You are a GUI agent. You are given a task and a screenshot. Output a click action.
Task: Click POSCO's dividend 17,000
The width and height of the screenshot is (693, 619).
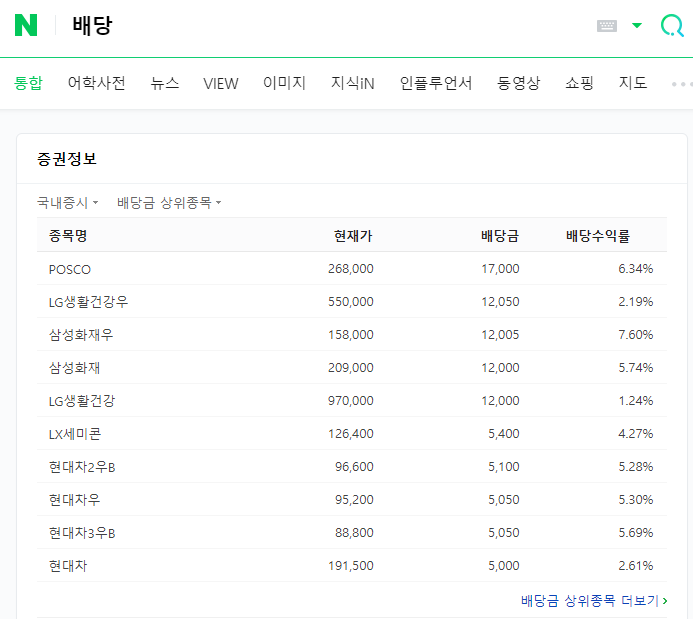coord(500,269)
